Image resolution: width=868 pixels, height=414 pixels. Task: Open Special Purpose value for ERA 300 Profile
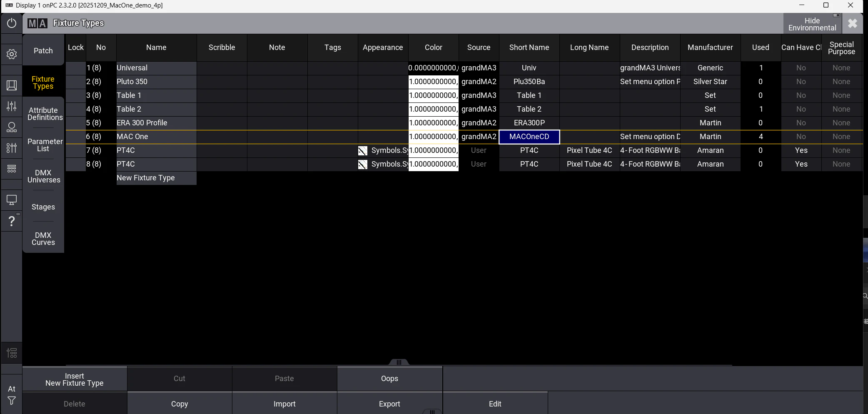[x=841, y=123]
